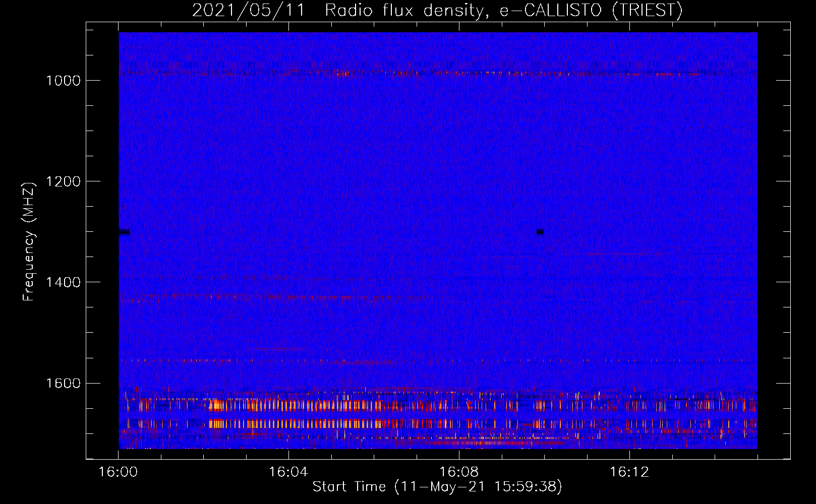Image resolution: width=816 pixels, height=504 pixels.
Task: Click the 16:12 time tick label
Action: pyautogui.click(x=629, y=472)
